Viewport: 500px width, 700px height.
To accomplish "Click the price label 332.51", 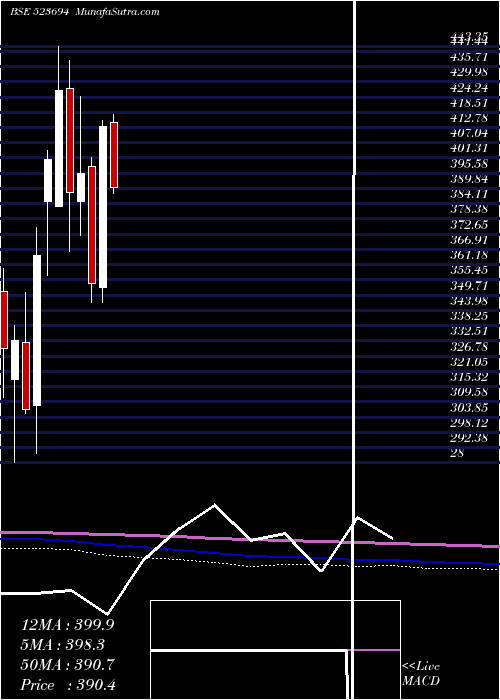I will click(469, 331).
